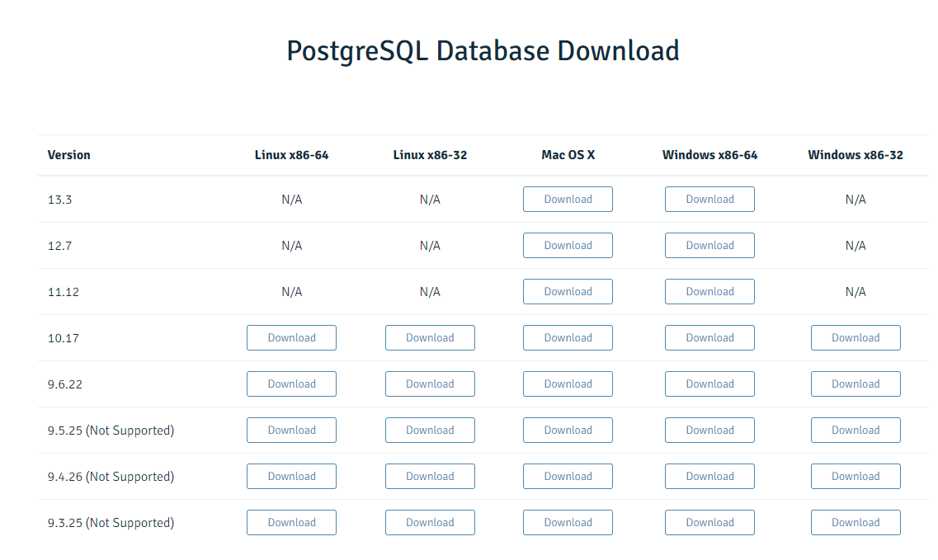This screenshot has height=560, width=938.
Task: Click N/A under Windows x86-32 for 11.12
Action: (856, 292)
